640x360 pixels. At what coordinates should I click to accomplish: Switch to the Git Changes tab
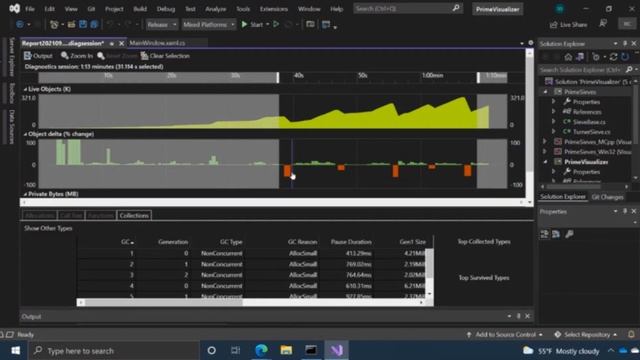pos(607,197)
